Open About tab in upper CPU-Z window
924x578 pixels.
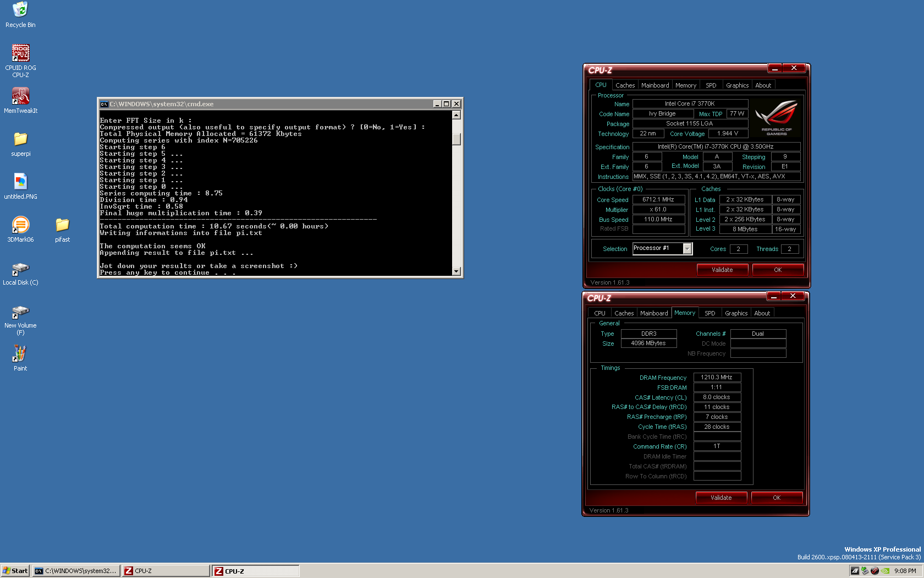[x=763, y=85]
